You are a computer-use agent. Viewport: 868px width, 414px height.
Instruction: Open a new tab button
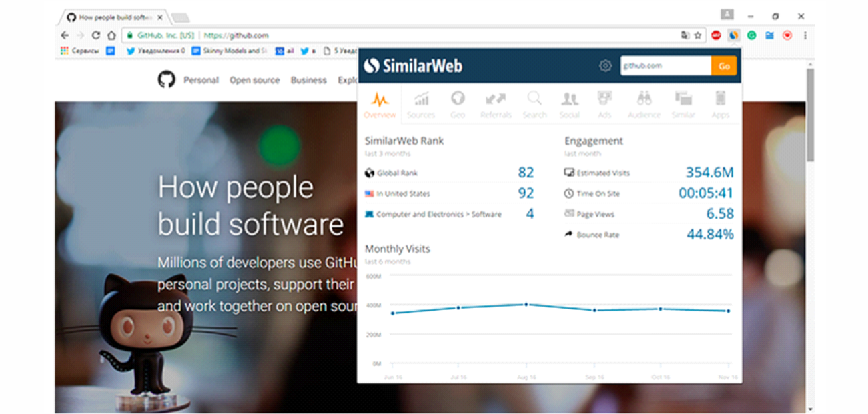(x=180, y=17)
